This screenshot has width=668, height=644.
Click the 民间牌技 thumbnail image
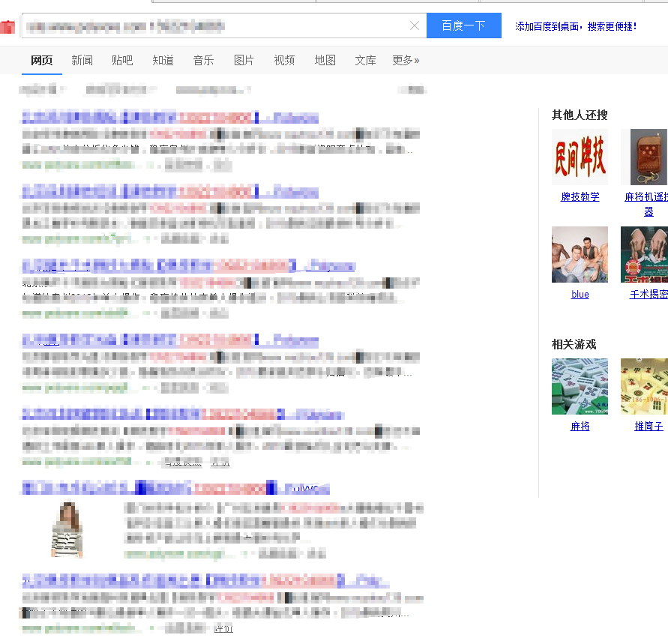(580, 157)
